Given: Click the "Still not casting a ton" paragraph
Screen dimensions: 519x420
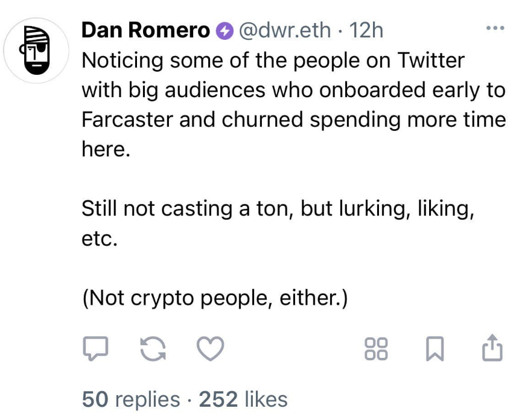Looking at the screenshot, I should tap(276, 208).
